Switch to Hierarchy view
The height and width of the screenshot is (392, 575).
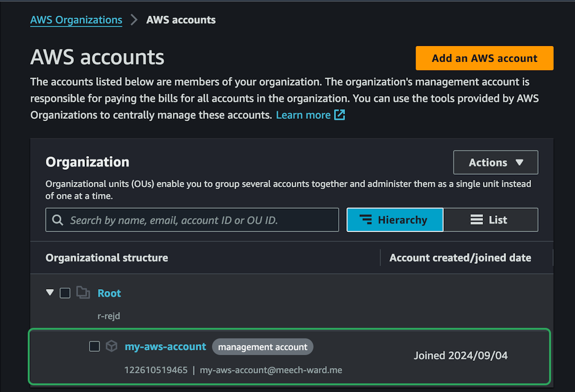coord(395,220)
